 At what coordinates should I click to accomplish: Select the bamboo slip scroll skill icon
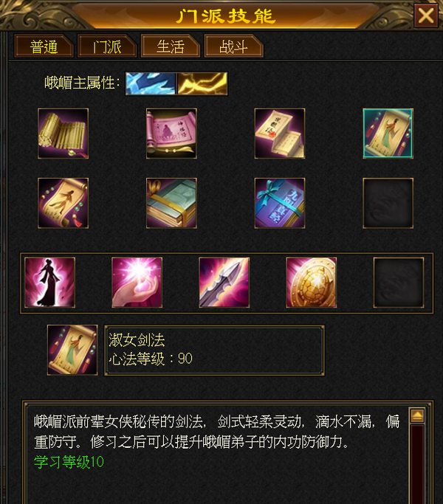click(63, 134)
